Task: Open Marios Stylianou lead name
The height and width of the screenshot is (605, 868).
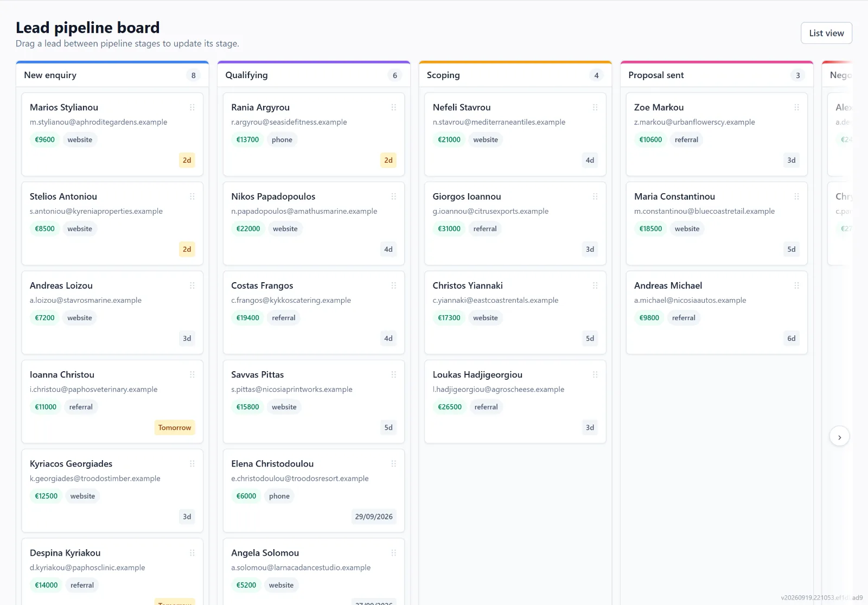Action: 64,107
